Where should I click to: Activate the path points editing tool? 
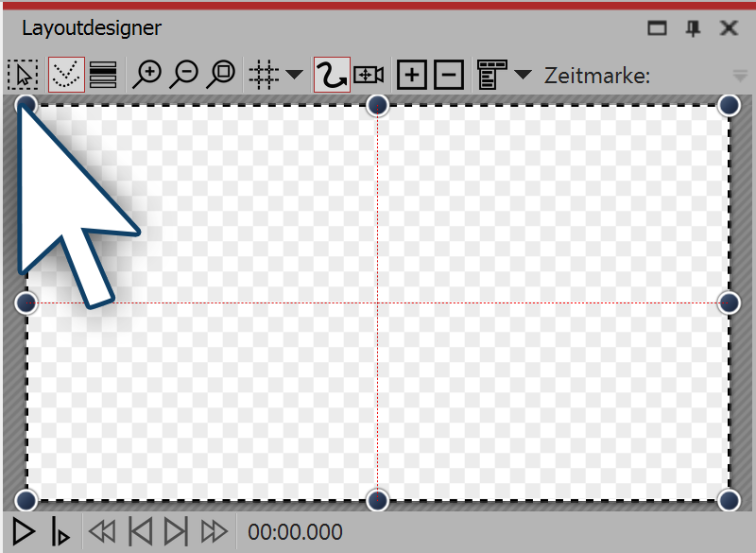(66, 74)
